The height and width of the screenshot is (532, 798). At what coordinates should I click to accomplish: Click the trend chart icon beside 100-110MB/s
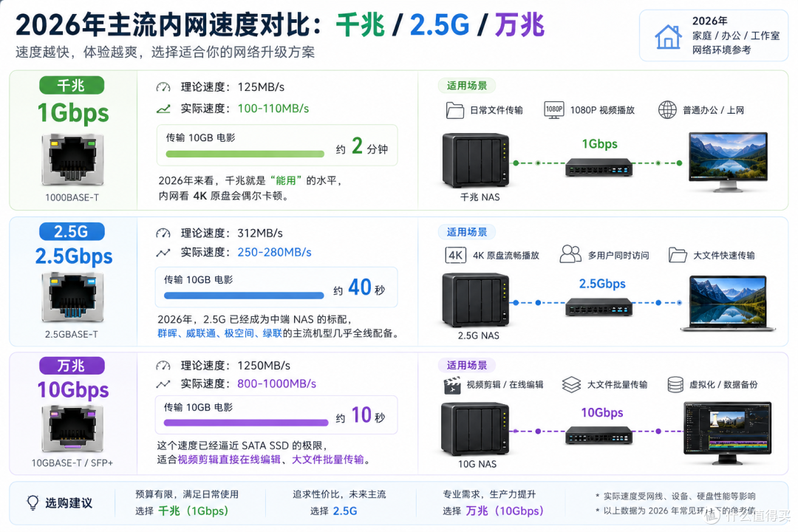click(163, 109)
